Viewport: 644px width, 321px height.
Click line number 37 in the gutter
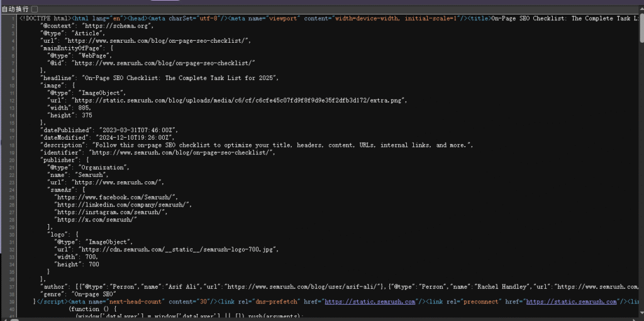tap(13, 286)
